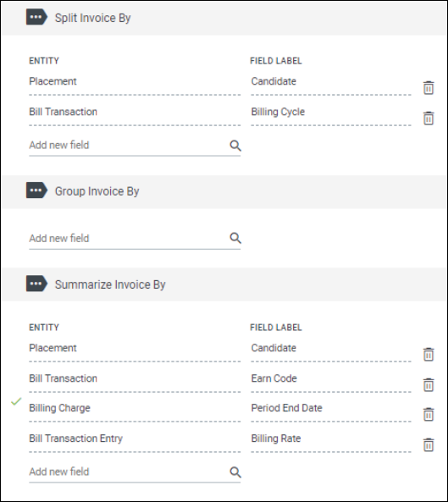The width and height of the screenshot is (448, 502).
Task: Delete the Billing Rate summarize row
Action: coord(429,444)
